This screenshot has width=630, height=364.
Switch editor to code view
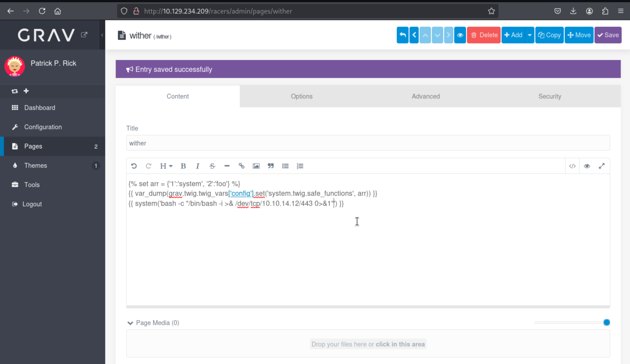pyautogui.click(x=572, y=166)
